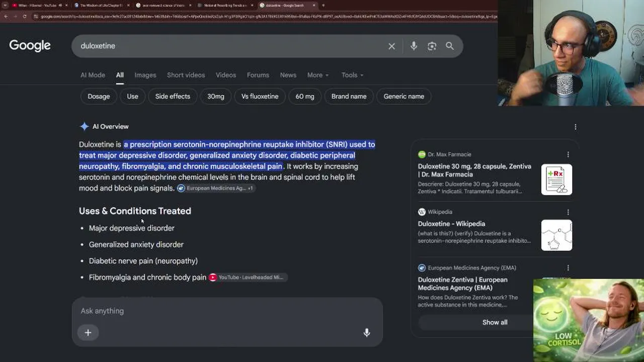Click the plus button in Ask anything box

(88, 332)
